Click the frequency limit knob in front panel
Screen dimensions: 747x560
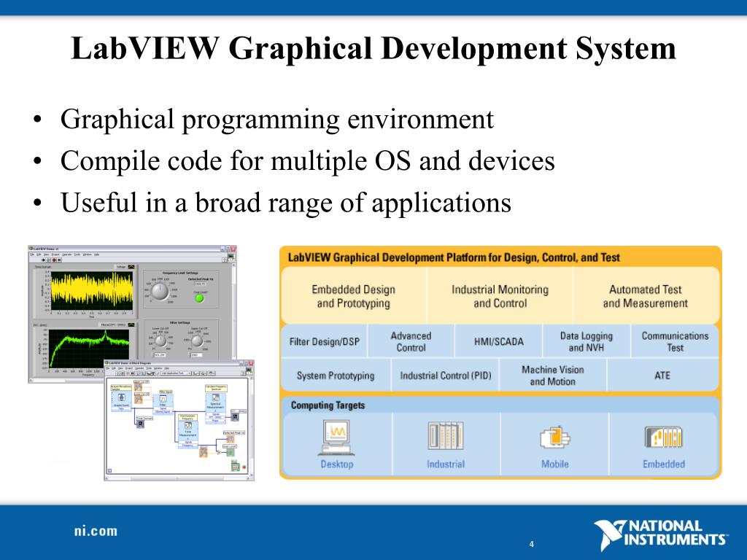coord(160,290)
